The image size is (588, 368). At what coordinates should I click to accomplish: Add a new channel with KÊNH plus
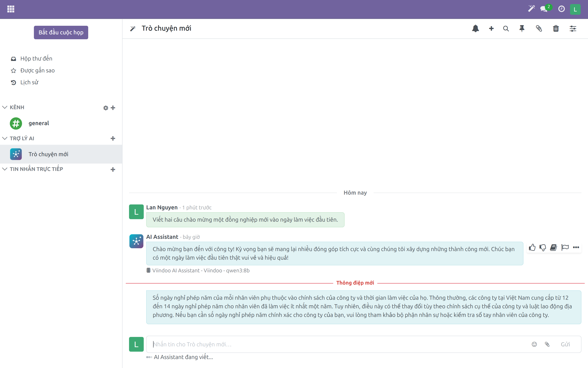point(113,108)
